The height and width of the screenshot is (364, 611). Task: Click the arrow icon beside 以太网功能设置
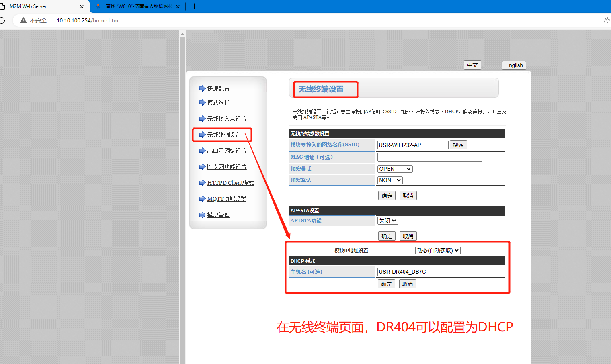[x=202, y=167]
